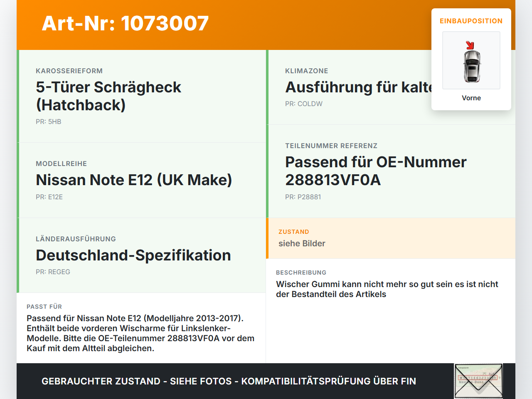Select the Wischer Gummi description text
Image resolution: width=532 pixels, height=399 pixels.
(387, 289)
